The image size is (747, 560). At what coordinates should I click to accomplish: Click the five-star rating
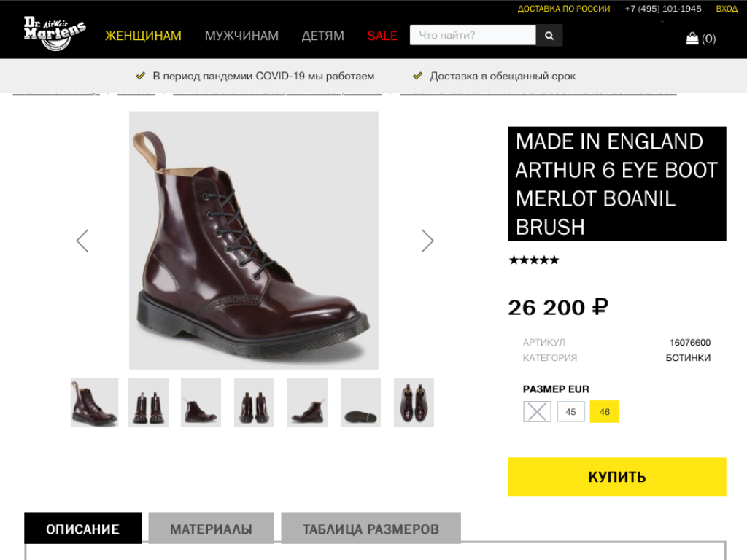[x=534, y=260]
